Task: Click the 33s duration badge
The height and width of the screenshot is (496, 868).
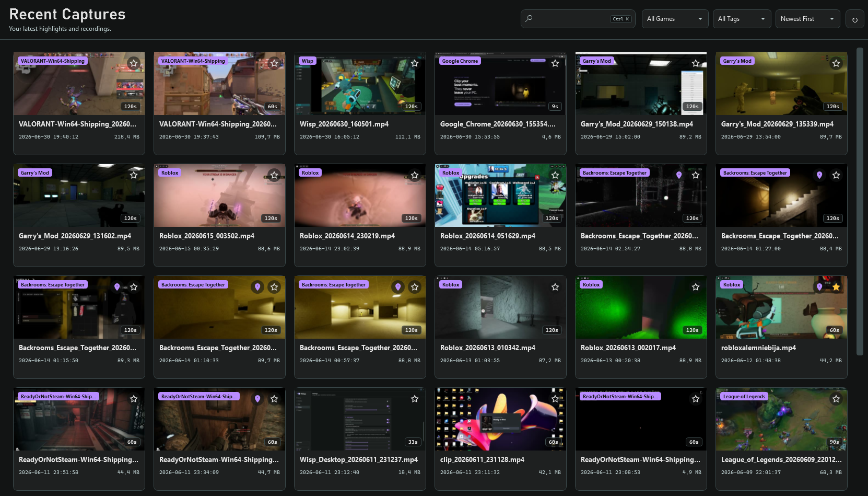Action: pos(413,442)
